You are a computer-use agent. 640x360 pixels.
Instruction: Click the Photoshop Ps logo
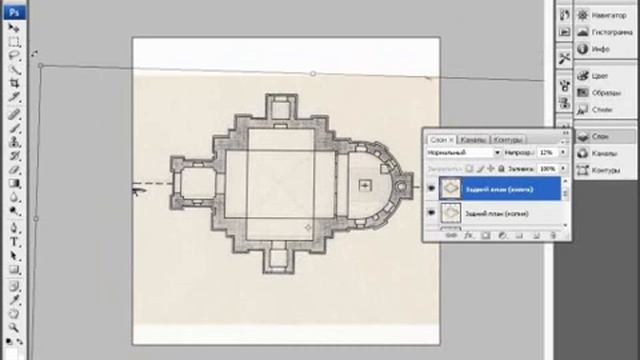coord(14,12)
